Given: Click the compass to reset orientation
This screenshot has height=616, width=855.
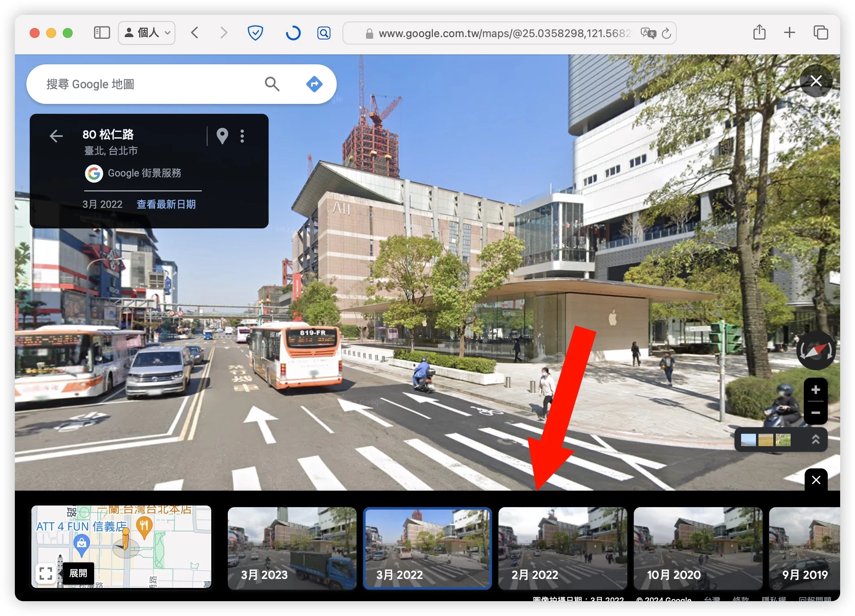Looking at the screenshot, I should [x=816, y=350].
